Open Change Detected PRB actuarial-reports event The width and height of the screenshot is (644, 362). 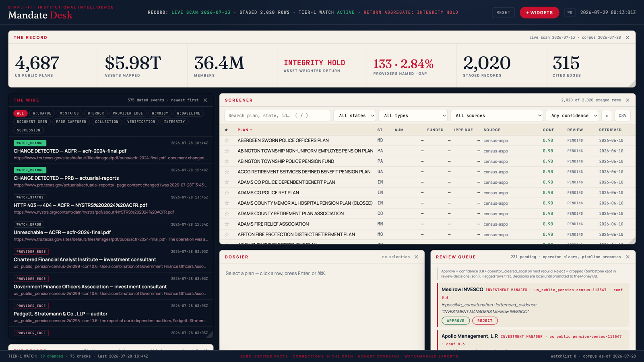(111, 177)
